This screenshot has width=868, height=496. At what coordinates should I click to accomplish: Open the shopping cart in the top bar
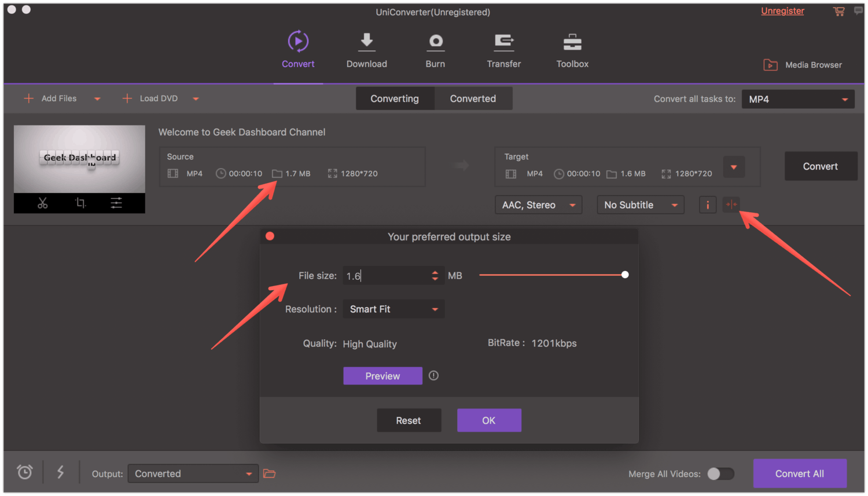[x=838, y=11]
